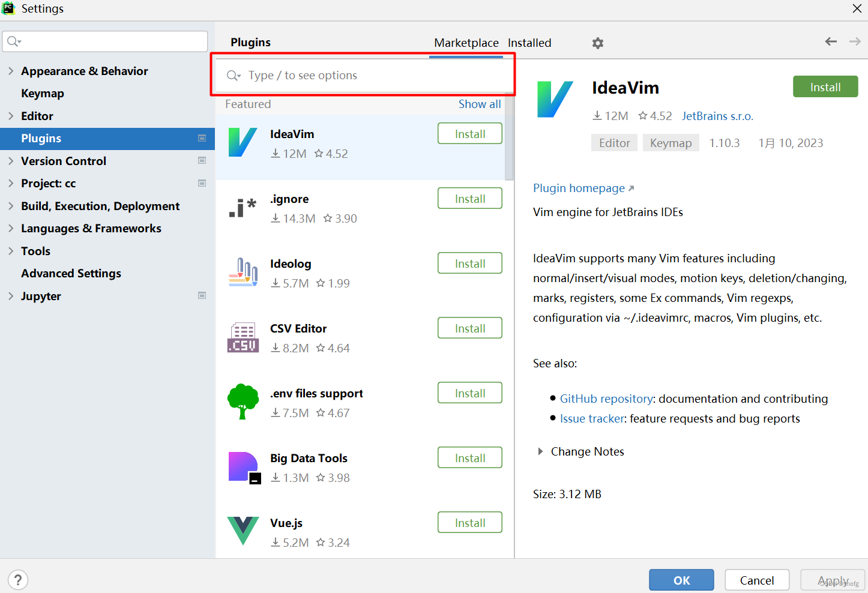This screenshot has height=593, width=868.
Task: Select the .ignore plugin name
Action: 289,199
